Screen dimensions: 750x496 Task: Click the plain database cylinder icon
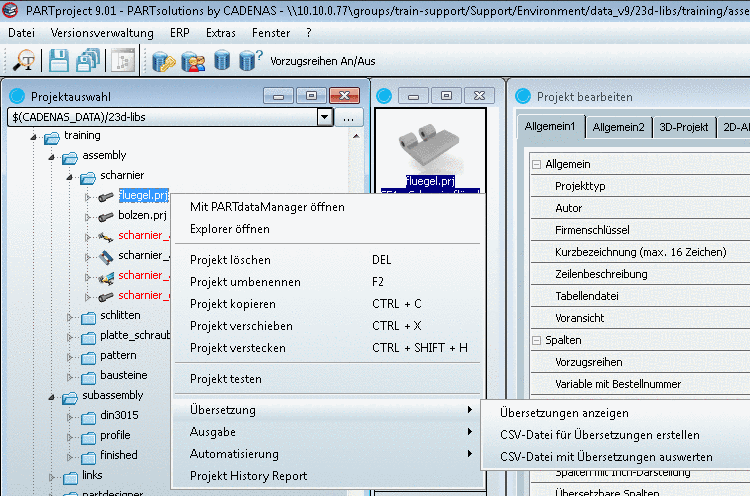click(221, 61)
